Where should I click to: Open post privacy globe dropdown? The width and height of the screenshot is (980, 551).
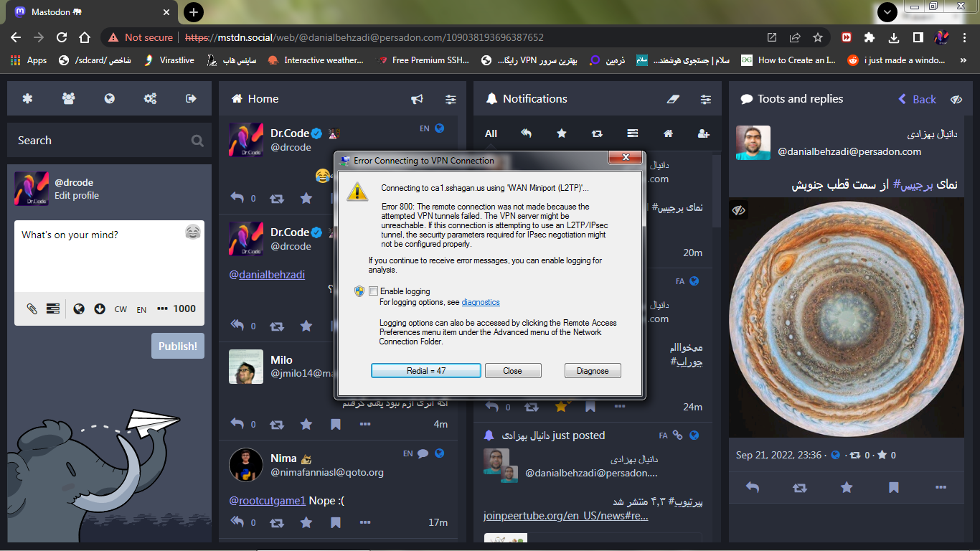point(79,309)
